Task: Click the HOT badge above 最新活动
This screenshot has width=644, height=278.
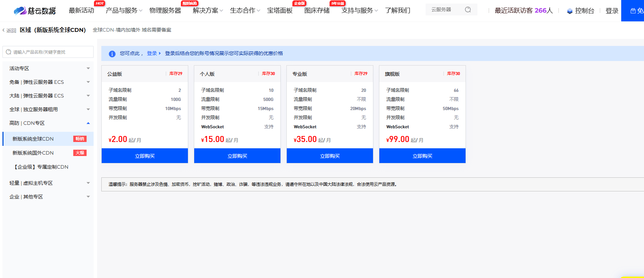Action: click(100, 3)
